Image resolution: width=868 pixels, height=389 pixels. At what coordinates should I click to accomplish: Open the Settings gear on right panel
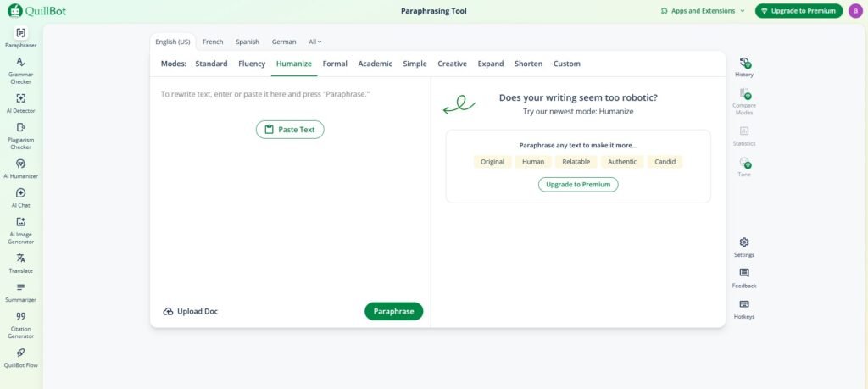pos(743,247)
